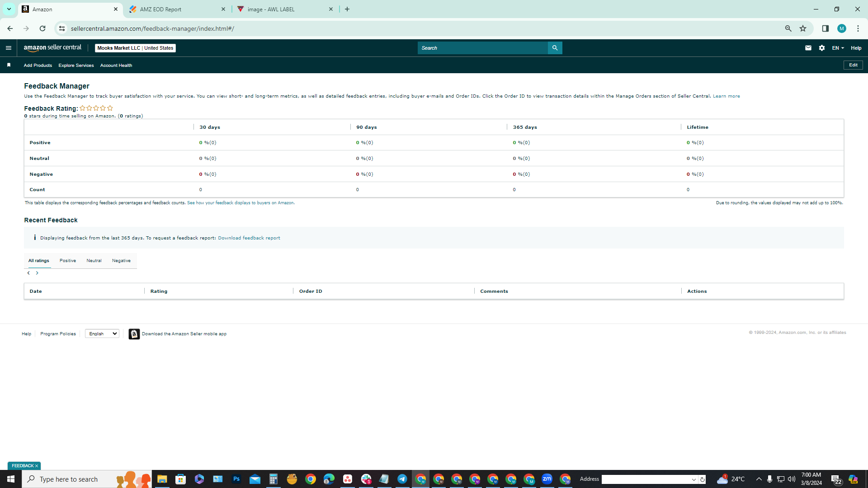Expand the taskbar Address dropdown arrow
Viewport: 868px width, 488px height.
(x=694, y=479)
